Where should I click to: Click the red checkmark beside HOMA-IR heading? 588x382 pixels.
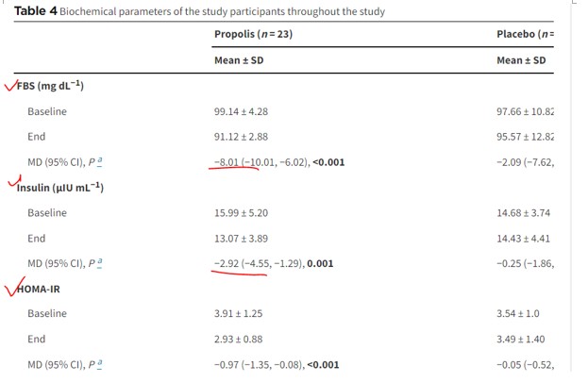coord(14,287)
